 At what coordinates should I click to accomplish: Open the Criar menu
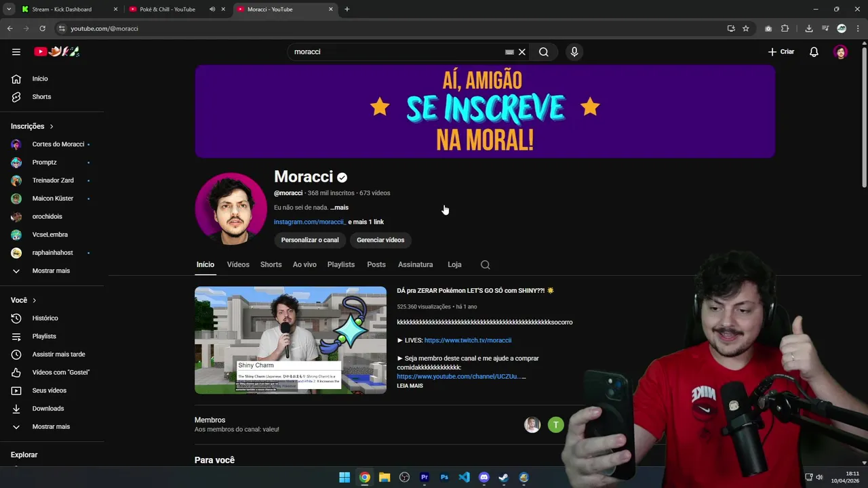pyautogui.click(x=781, y=52)
